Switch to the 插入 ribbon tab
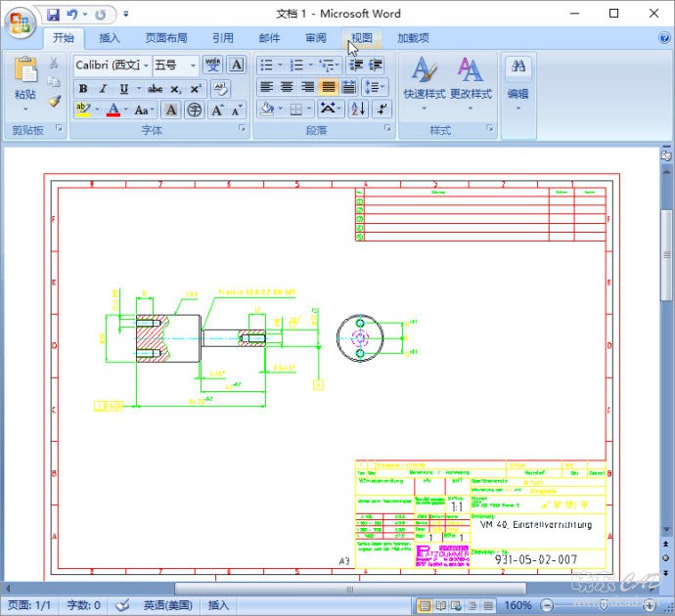Image resolution: width=675 pixels, height=616 pixels. [110, 38]
